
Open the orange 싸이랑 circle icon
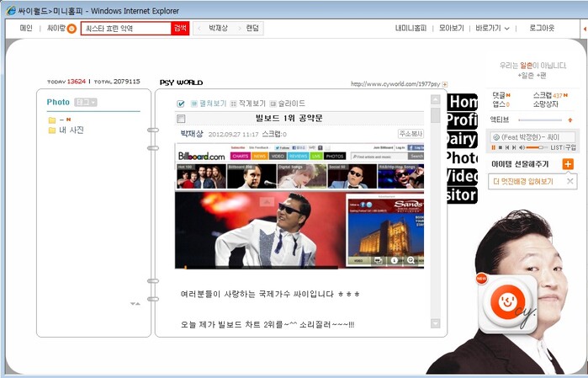pyautogui.click(x=72, y=29)
